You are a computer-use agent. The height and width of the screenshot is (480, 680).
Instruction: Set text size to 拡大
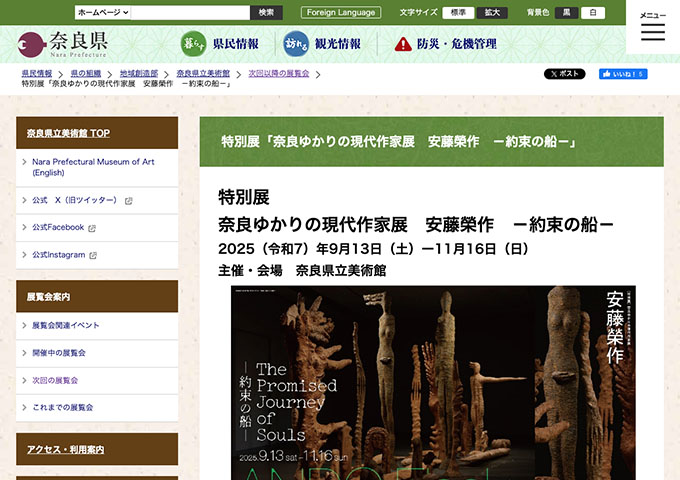point(492,13)
